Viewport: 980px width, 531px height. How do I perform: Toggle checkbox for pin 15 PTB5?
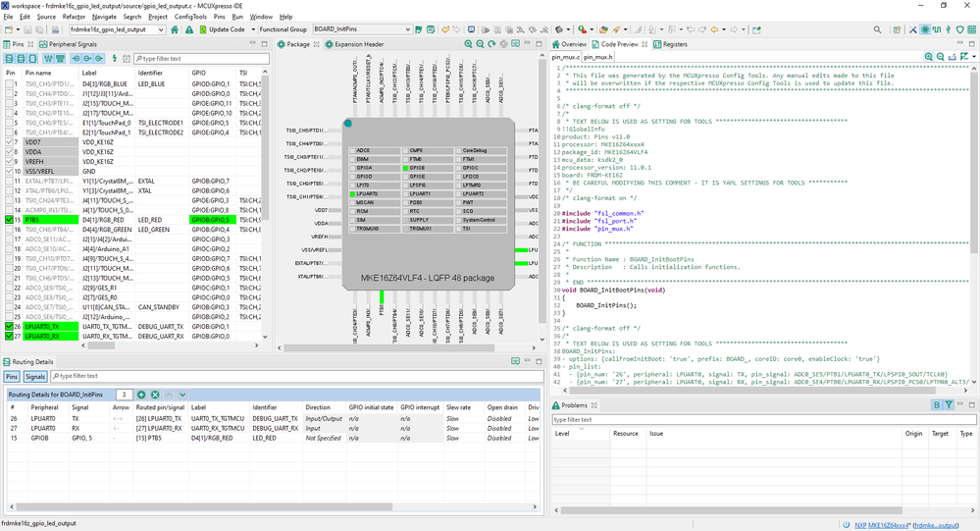9,220
